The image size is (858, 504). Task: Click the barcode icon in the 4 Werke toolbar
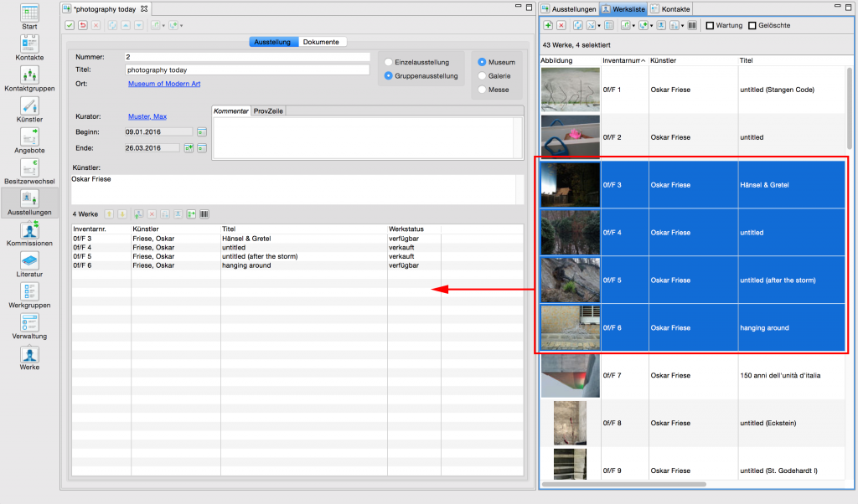[204, 214]
